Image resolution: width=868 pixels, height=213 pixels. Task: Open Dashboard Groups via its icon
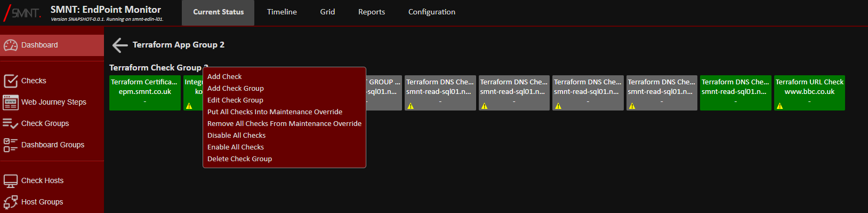11,145
